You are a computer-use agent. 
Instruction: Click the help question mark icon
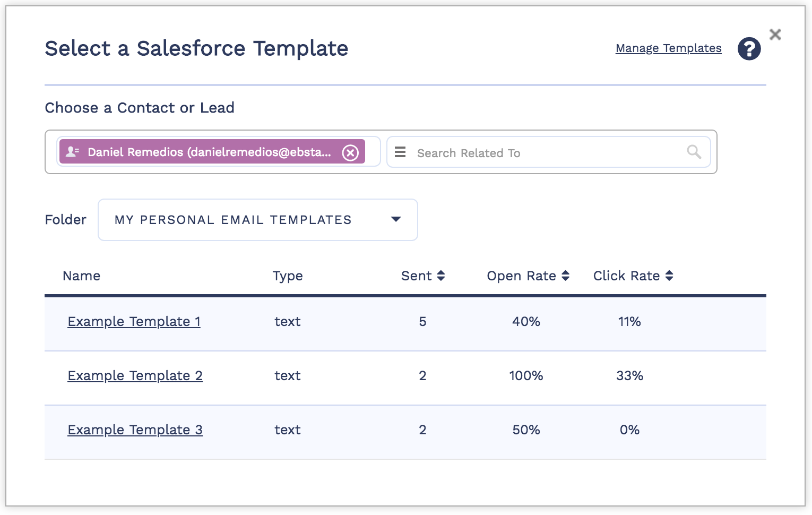pos(749,49)
